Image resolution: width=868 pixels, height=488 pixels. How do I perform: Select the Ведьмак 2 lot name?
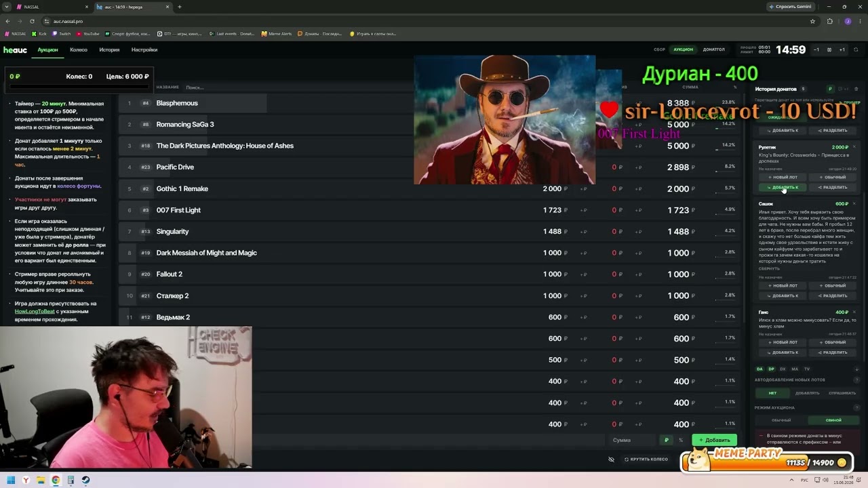point(173,317)
